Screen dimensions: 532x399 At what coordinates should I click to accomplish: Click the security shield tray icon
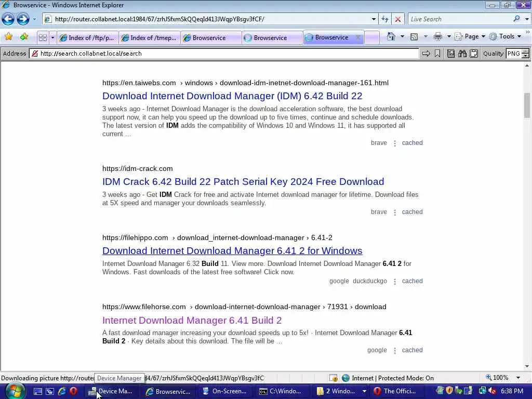[449, 391]
